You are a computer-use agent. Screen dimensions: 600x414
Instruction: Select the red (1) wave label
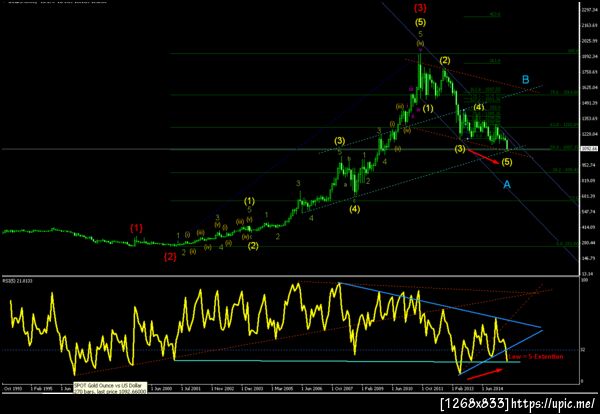pyautogui.click(x=136, y=228)
